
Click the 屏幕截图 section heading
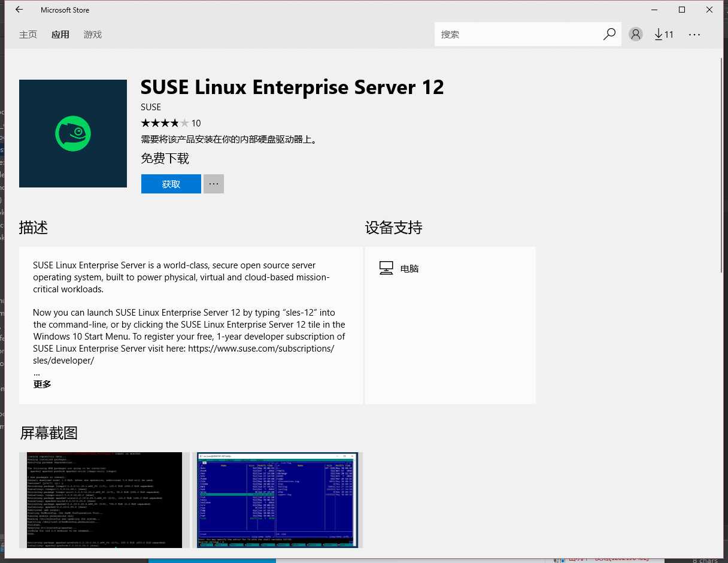coord(48,433)
